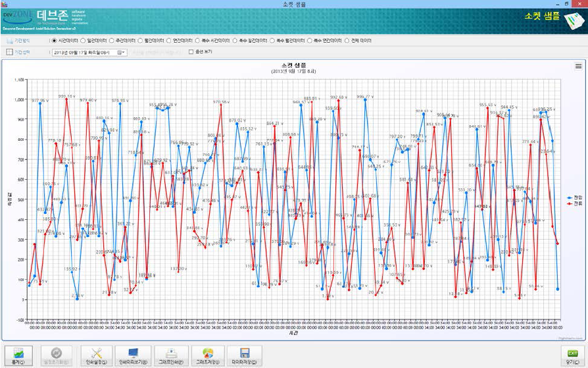Open the chart hamburger context menu
This screenshot has width=588, height=368.
click(x=578, y=66)
